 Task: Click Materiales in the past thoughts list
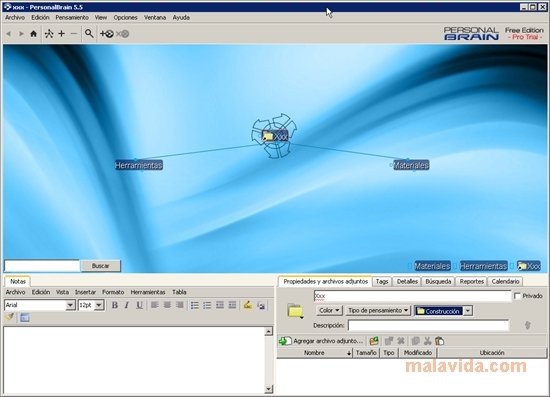[x=432, y=266]
